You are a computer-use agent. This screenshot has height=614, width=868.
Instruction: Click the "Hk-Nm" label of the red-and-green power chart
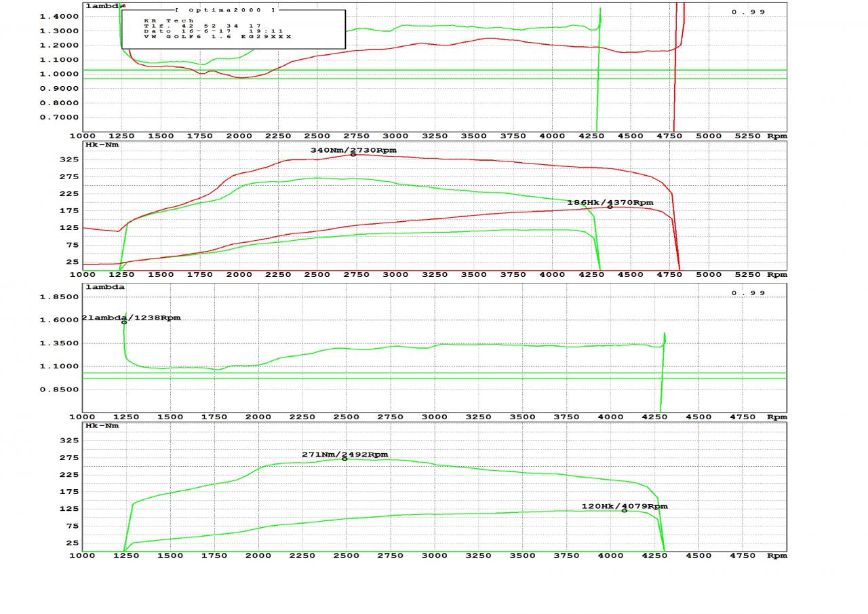(102, 145)
